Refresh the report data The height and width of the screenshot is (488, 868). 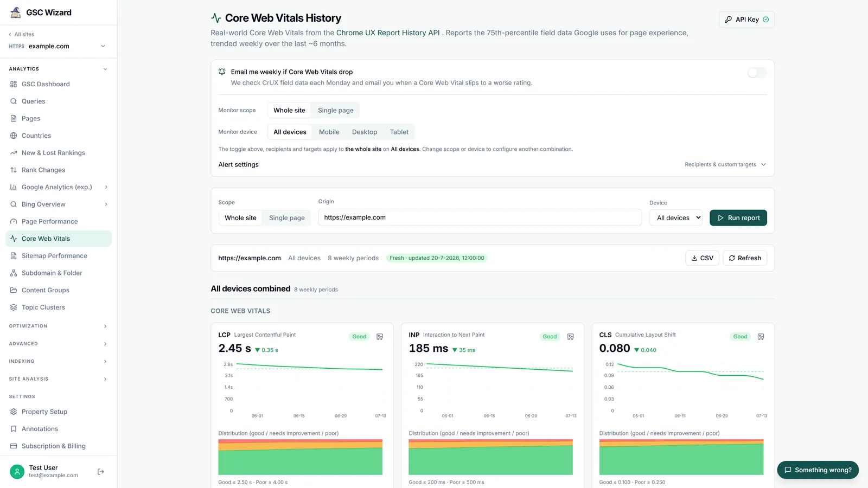click(745, 258)
